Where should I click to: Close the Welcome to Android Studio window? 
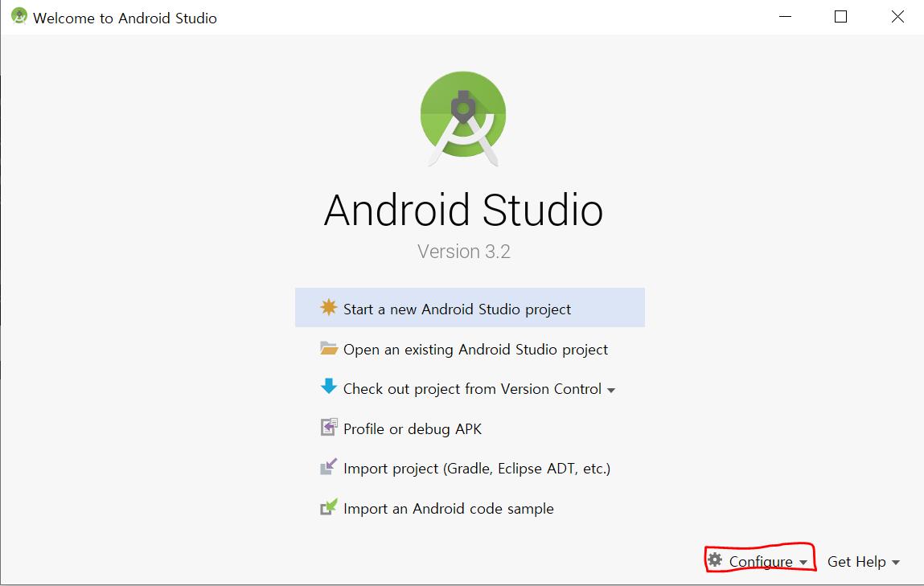897,17
